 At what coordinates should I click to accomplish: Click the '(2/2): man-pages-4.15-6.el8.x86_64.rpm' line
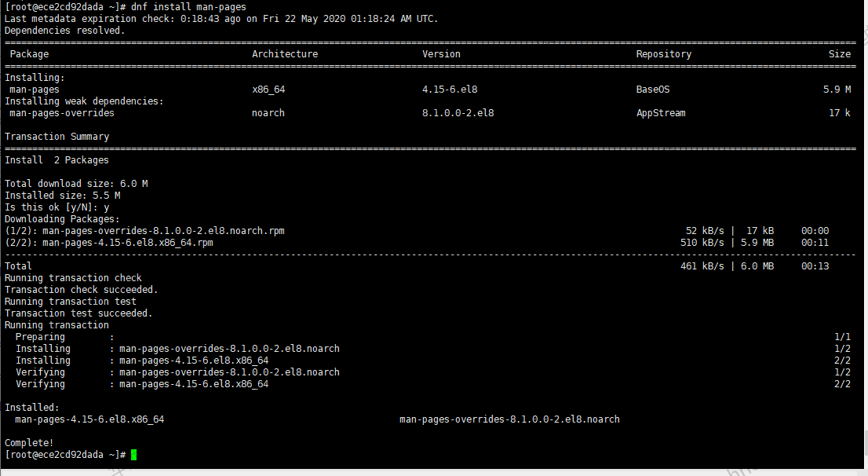(x=109, y=243)
